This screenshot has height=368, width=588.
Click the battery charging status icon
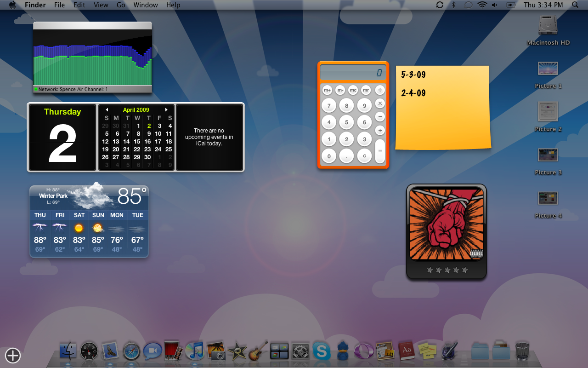(x=510, y=5)
